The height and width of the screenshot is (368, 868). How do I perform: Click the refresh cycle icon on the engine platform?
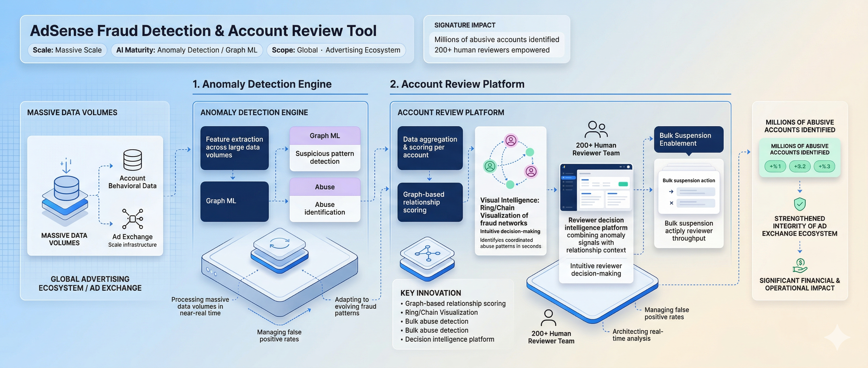[x=279, y=244]
